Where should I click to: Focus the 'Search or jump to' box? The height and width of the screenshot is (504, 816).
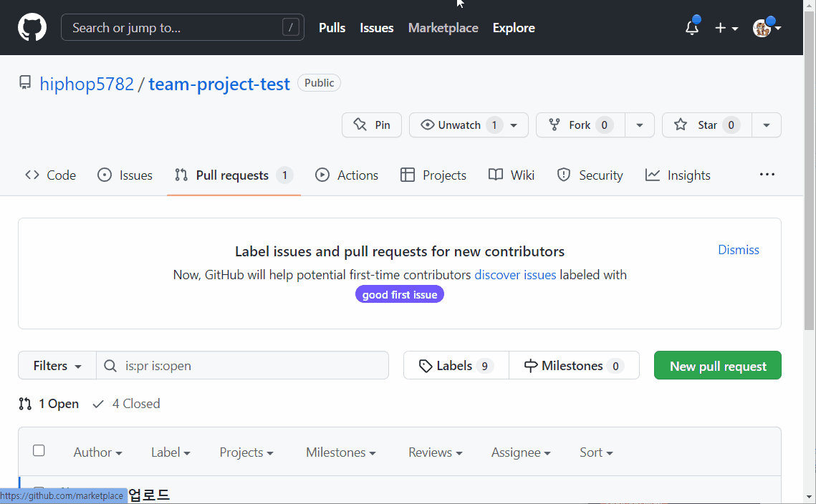tap(183, 28)
